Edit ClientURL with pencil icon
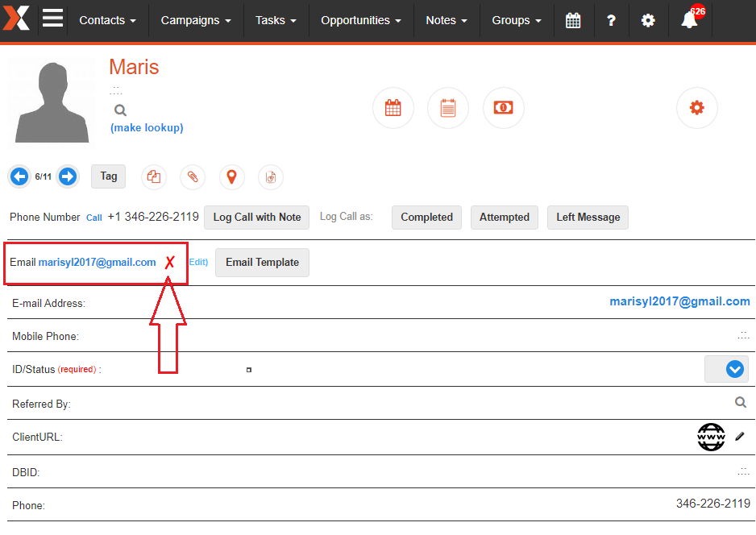756x535 pixels. (740, 437)
